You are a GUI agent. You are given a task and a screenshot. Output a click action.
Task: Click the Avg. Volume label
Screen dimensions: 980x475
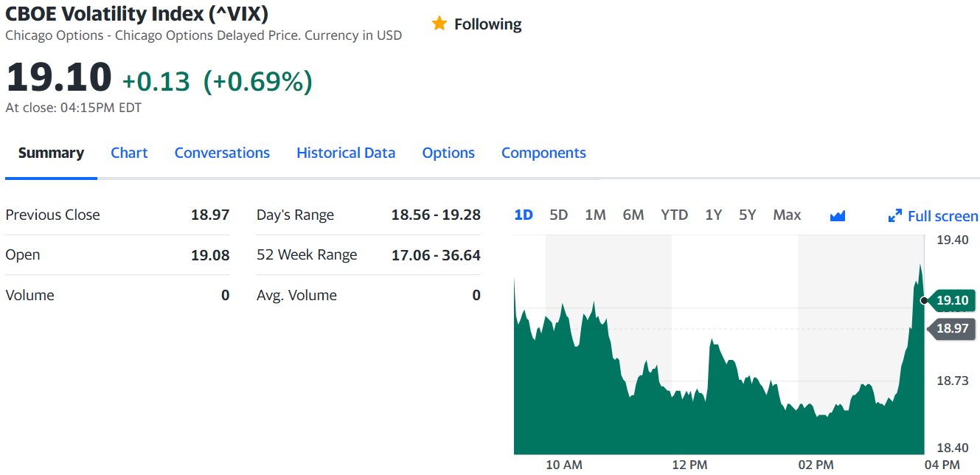click(x=296, y=295)
